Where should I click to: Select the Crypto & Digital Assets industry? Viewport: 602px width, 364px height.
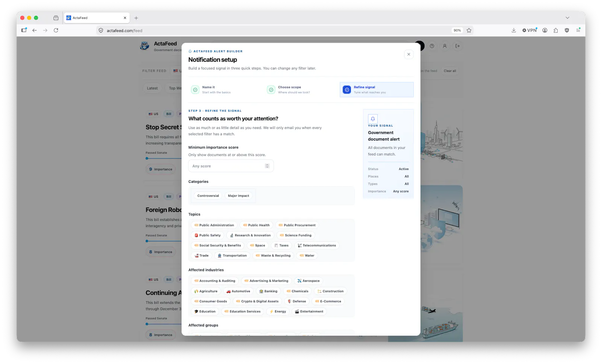click(x=257, y=301)
